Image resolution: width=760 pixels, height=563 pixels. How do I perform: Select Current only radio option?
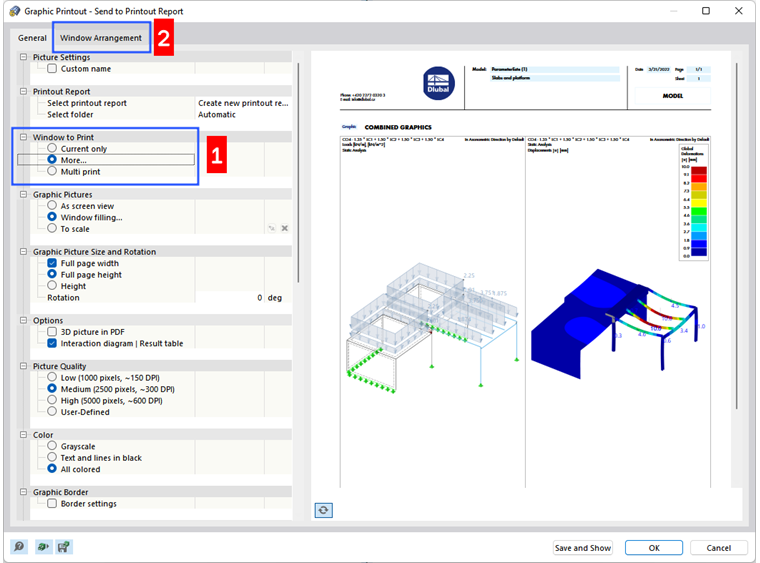[52, 148]
